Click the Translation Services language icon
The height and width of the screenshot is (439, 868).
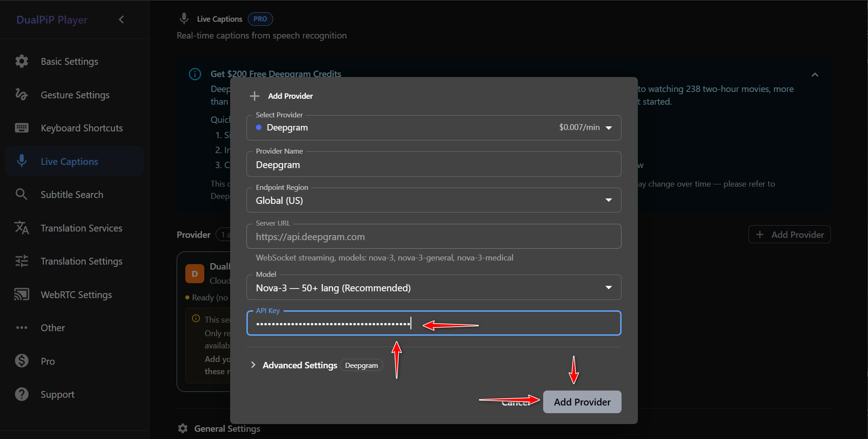(22, 227)
